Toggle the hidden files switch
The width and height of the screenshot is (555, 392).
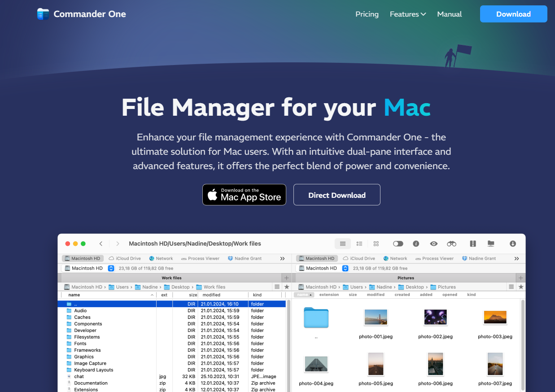click(398, 244)
